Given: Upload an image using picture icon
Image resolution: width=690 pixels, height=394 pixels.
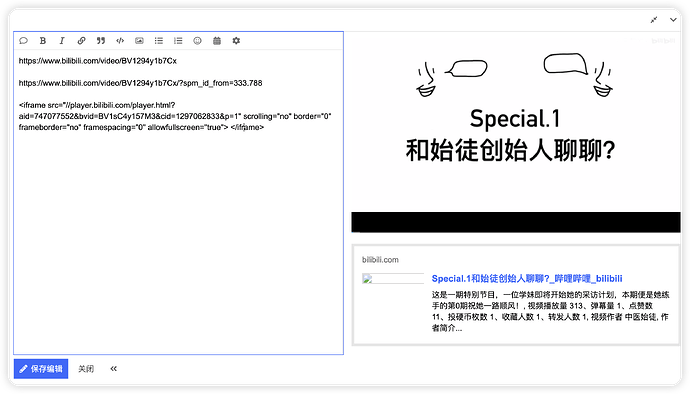Looking at the screenshot, I should (x=139, y=41).
